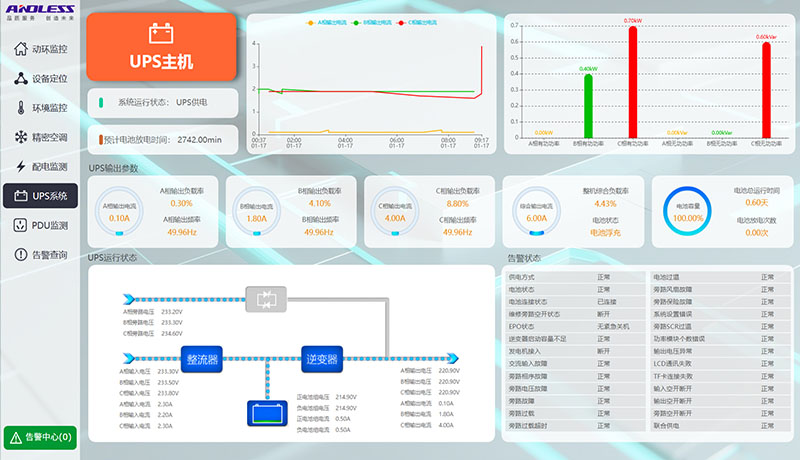The width and height of the screenshot is (800, 460).
Task: Open 告警查询 with the alert icon
Action: point(41,255)
